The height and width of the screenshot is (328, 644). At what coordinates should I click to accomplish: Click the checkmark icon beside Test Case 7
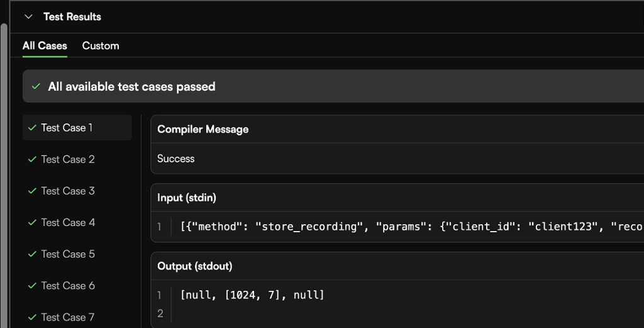coord(32,317)
